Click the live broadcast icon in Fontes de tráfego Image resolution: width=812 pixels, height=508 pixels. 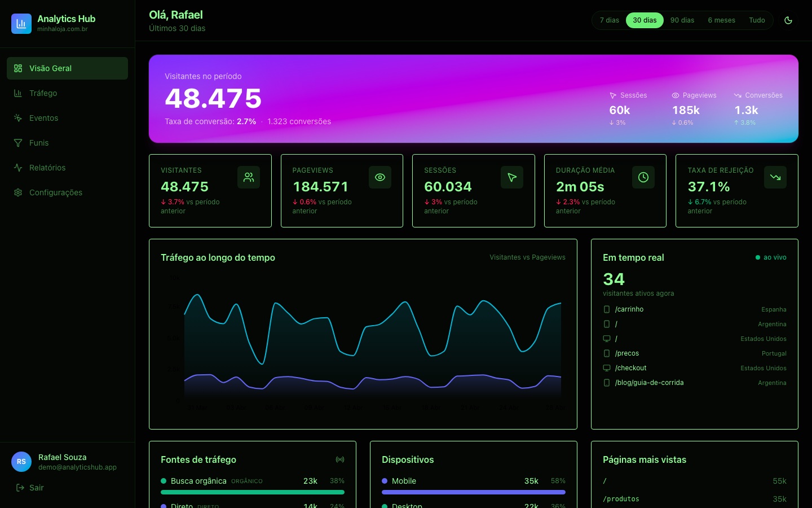tap(340, 459)
